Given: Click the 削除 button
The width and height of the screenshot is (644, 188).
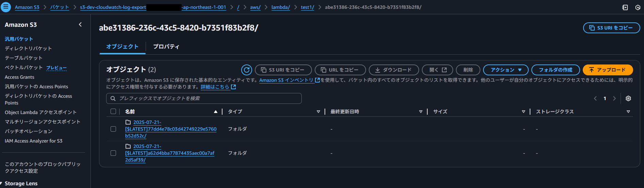Looking at the screenshot, I should click(468, 70).
